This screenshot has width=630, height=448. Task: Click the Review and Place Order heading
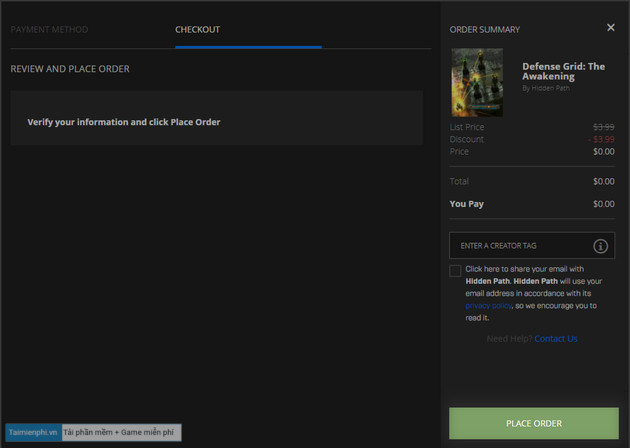click(70, 69)
